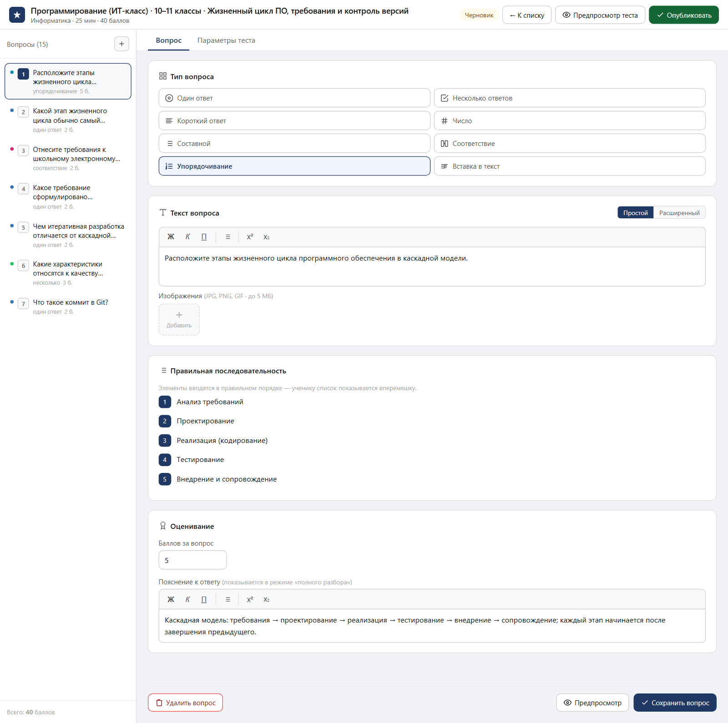Delete question with 'Удалить вопрос'

point(185,703)
